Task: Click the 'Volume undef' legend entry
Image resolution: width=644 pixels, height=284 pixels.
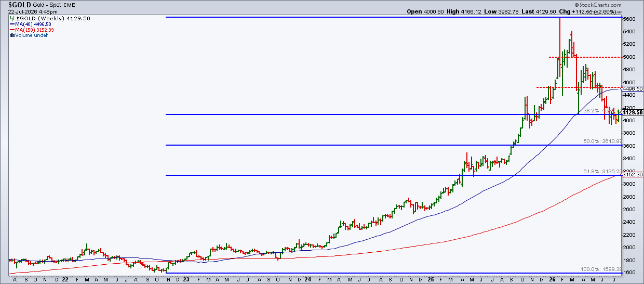Action: (x=31, y=36)
